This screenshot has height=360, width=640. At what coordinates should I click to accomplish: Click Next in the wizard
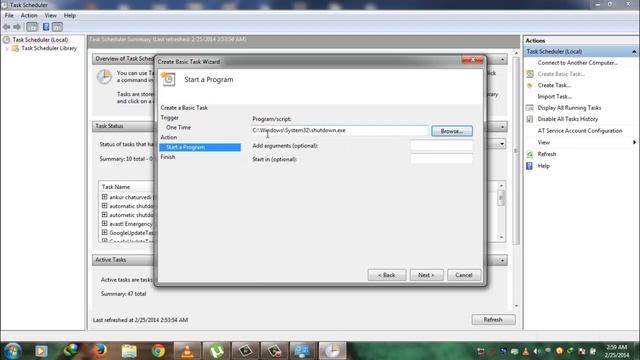pos(426,275)
